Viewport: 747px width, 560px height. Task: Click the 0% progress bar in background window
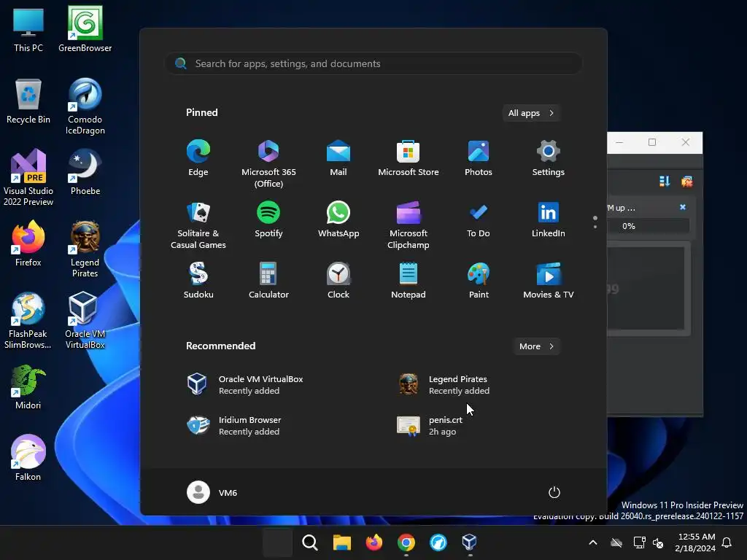click(649, 226)
